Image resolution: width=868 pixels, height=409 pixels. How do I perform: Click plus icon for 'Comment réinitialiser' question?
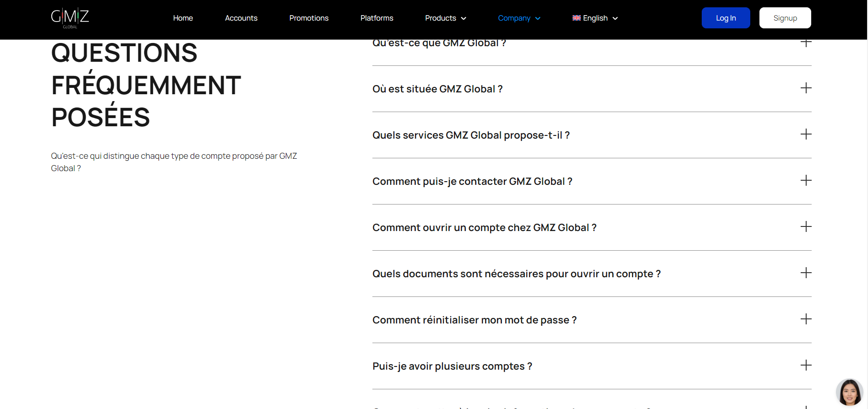[x=806, y=319]
